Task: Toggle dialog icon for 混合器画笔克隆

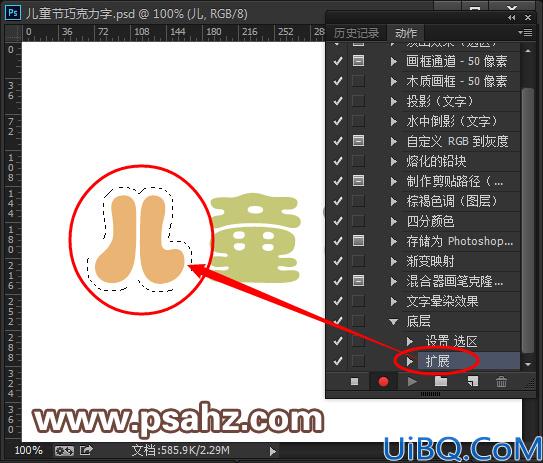Action: point(358,281)
